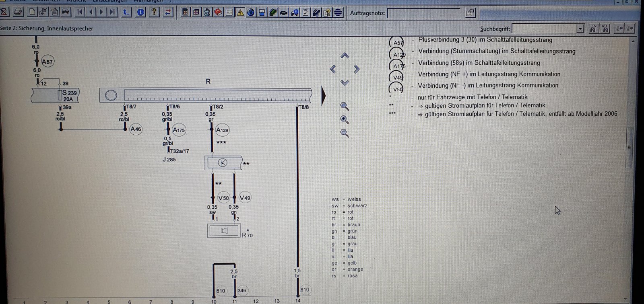Click the mechanic figure toolbar icon
Screen dimensions: 644x304
point(207,12)
